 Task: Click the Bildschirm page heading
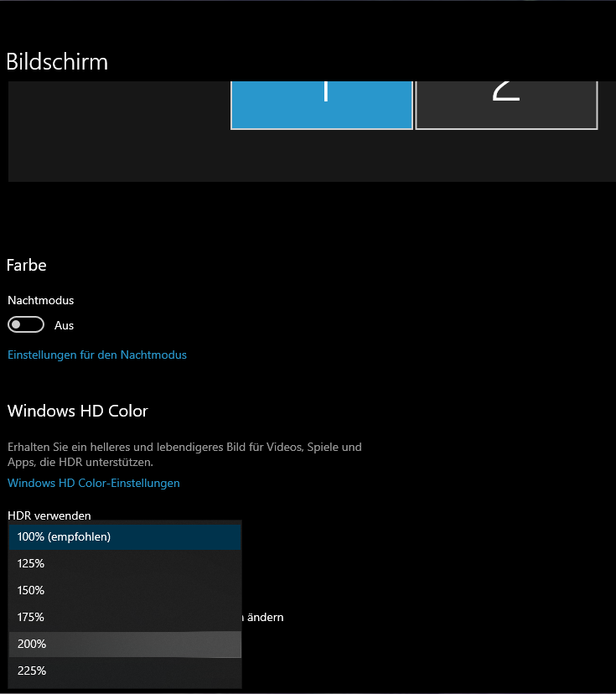coord(57,62)
